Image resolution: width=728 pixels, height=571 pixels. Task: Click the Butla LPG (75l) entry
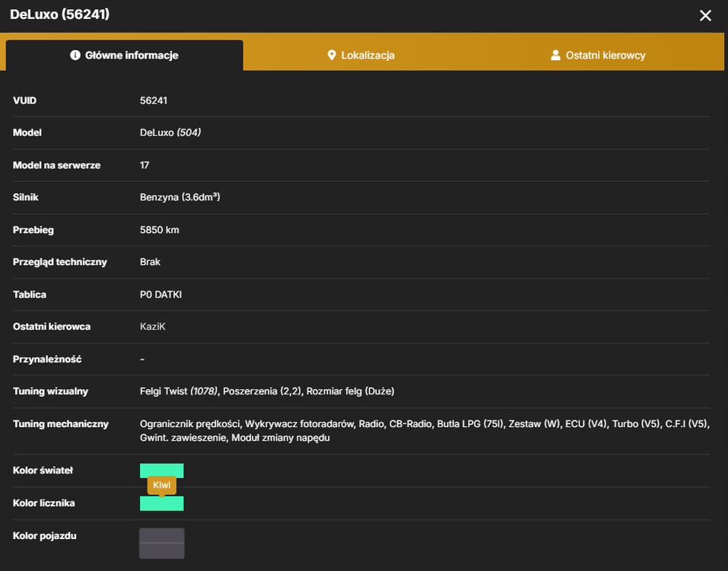tap(470, 424)
